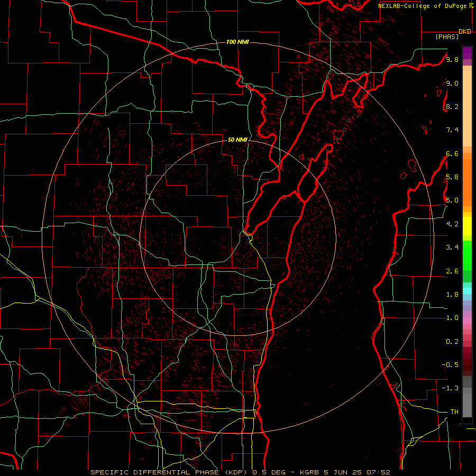Click the "SPECIFIC DIFFERENTIAL PHASE (KDP)" caption
This screenshot has width=476, height=476.
(x=169, y=472)
